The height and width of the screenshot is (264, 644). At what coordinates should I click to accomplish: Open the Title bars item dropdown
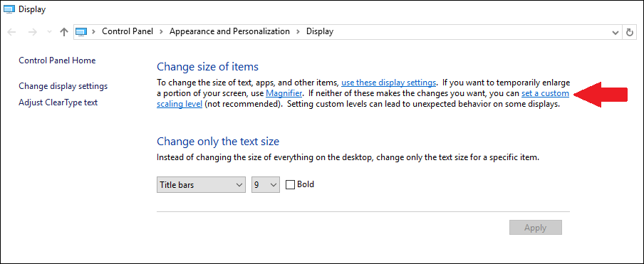pyautogui.click(x=201, y=185)
